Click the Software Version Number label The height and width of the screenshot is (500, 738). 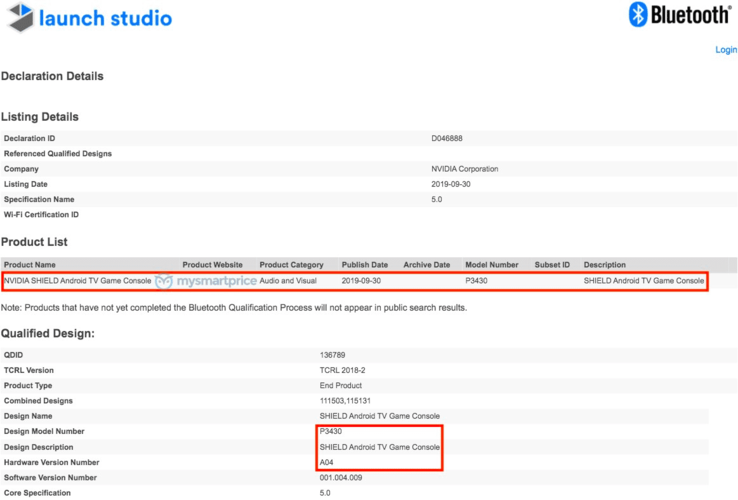point(50,477)
